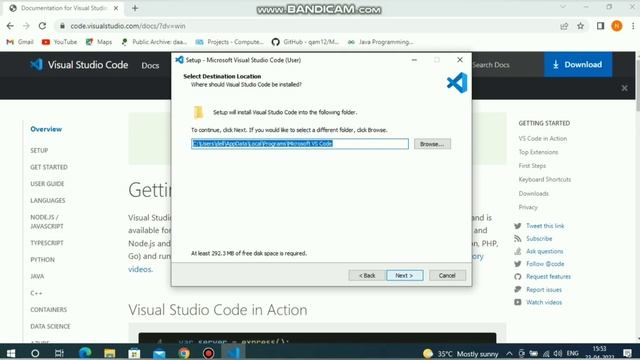Expand the USER GUIDE sidebar section

click(47, 184)
